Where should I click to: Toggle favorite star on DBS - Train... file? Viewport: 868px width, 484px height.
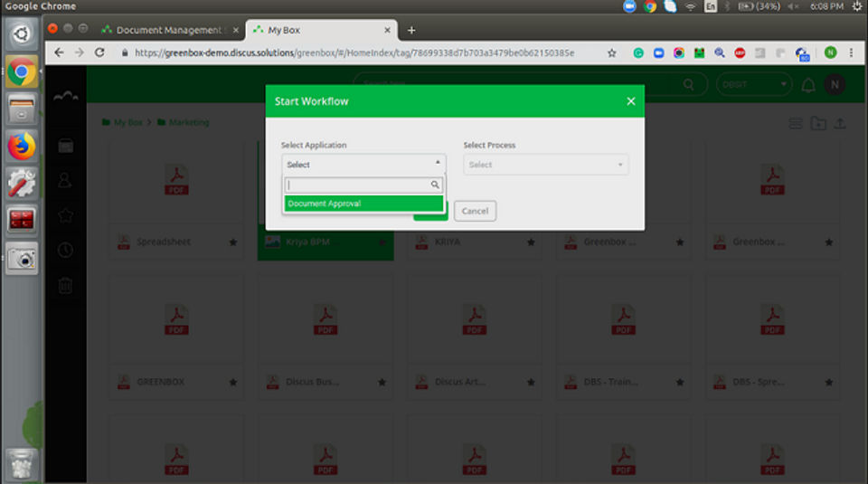coord(680,382)
